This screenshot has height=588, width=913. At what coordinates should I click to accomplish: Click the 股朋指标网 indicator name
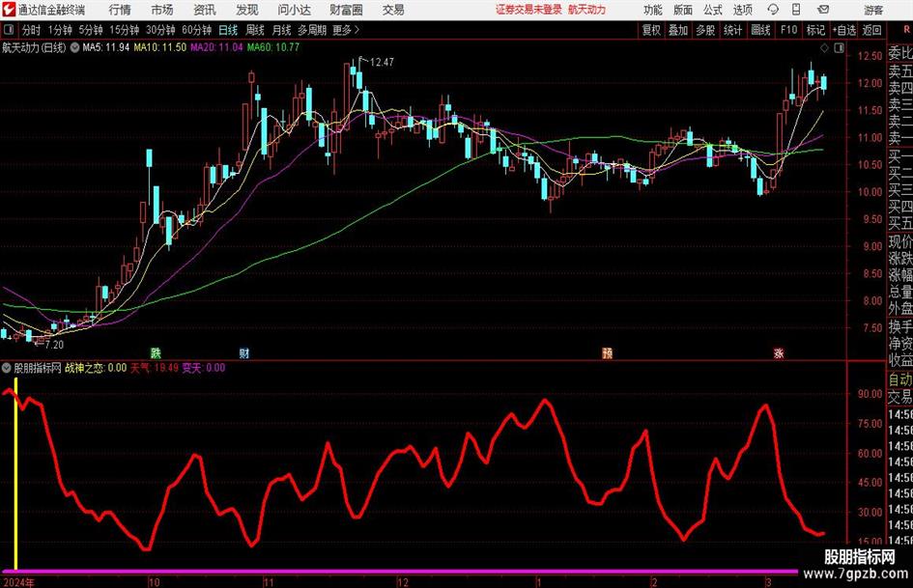pyautogui.click(x=38, y=368)
